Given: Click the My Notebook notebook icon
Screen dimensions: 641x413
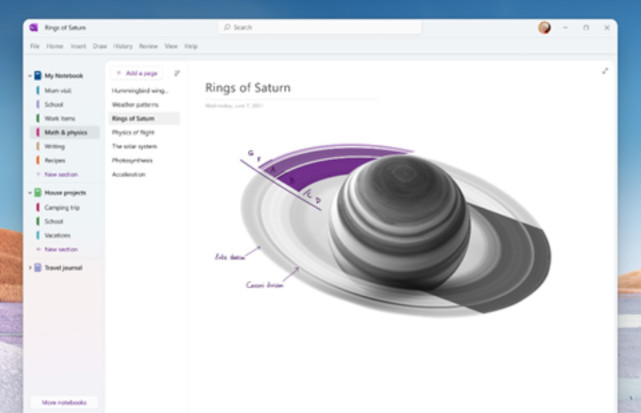Looking at the screenshot, I should (38, 75).
